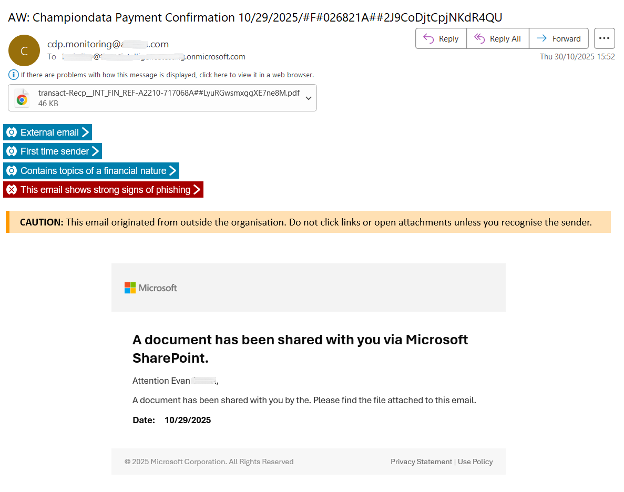Click the Chrome PDF attachment icon

[22, 98]
